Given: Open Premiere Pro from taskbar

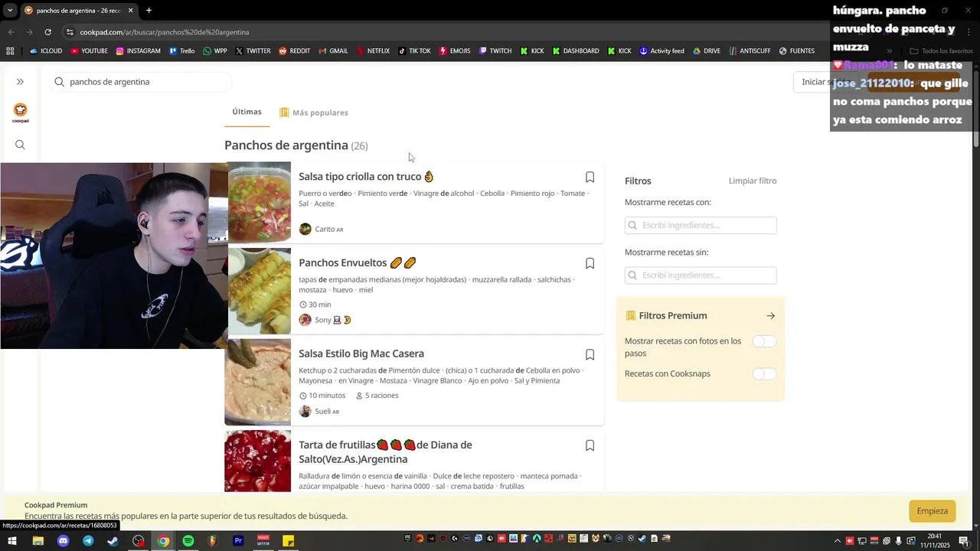Looking at the screenshot, I should [238, 540].
